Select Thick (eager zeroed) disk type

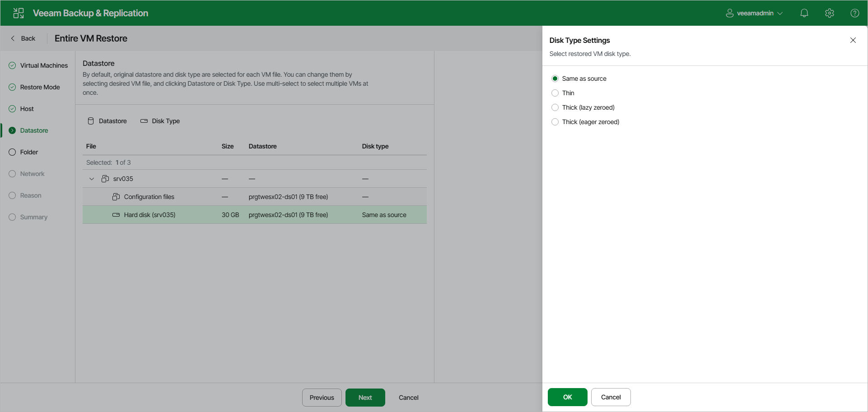(x=555, y=122)
